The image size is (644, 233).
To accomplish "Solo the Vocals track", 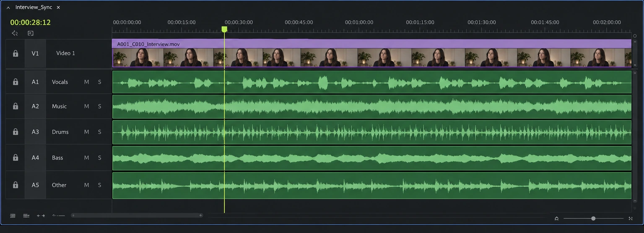I will tap(99, 82).
